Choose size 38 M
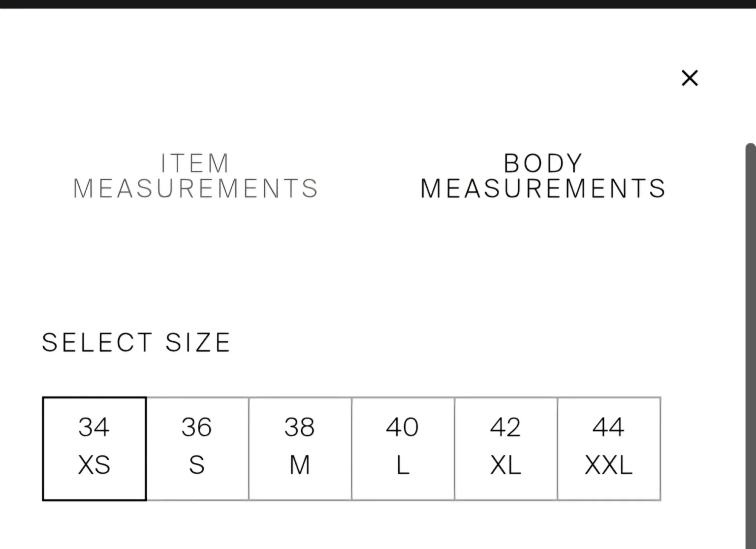 click(300, 449)
